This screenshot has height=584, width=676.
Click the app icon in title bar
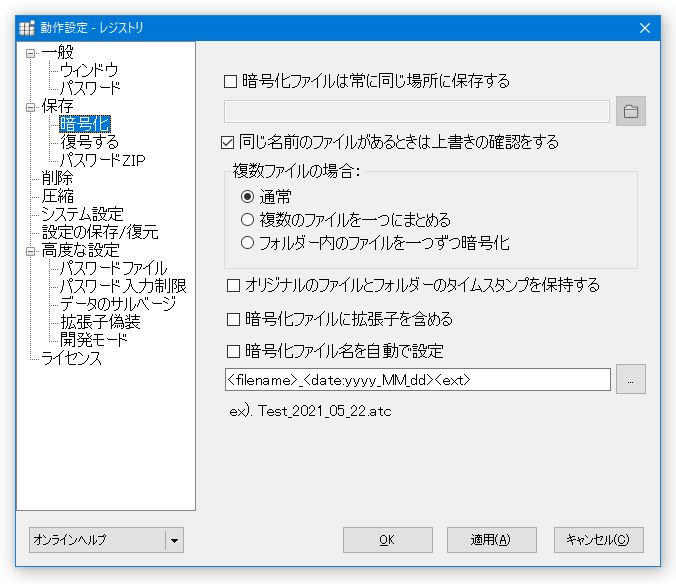click(27, 28)
